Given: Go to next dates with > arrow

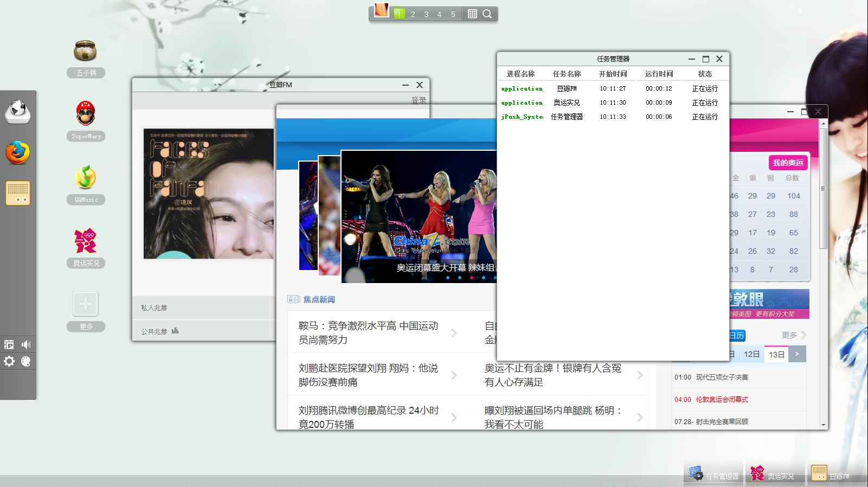Looking at the screenshot, I should [797, 354].
